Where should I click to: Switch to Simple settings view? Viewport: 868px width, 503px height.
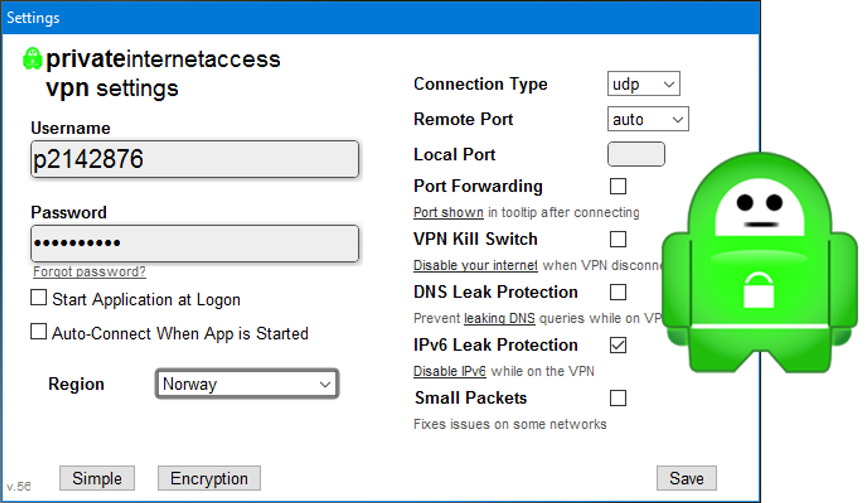(x=97, y=478)
